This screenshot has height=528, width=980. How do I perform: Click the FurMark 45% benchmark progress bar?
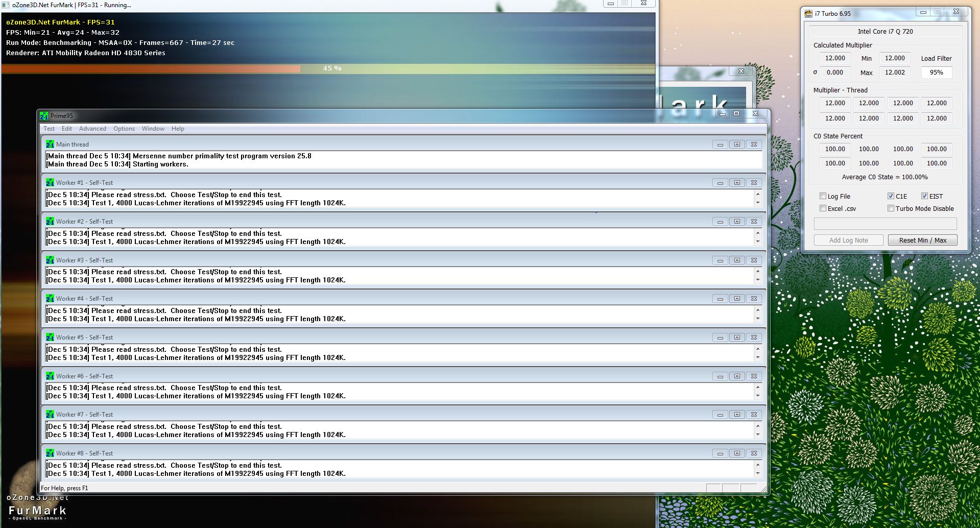[328, 68]
